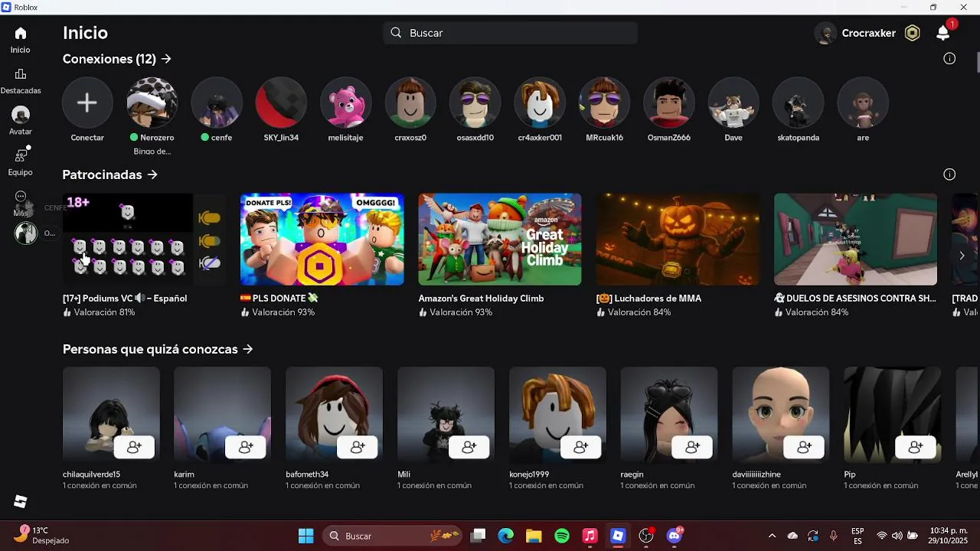The height and width of the screenshot is (551, 980).
Task: Open melisitaje connection avatar
Action: click(x=345, y=103)
